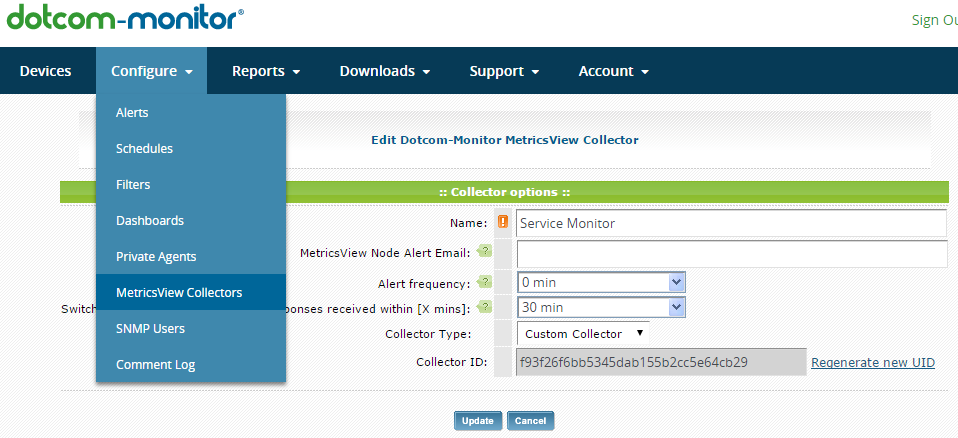This screenshot has width=958, height=438.
Task: Expand the Reports menu
Action: point(266,71)
